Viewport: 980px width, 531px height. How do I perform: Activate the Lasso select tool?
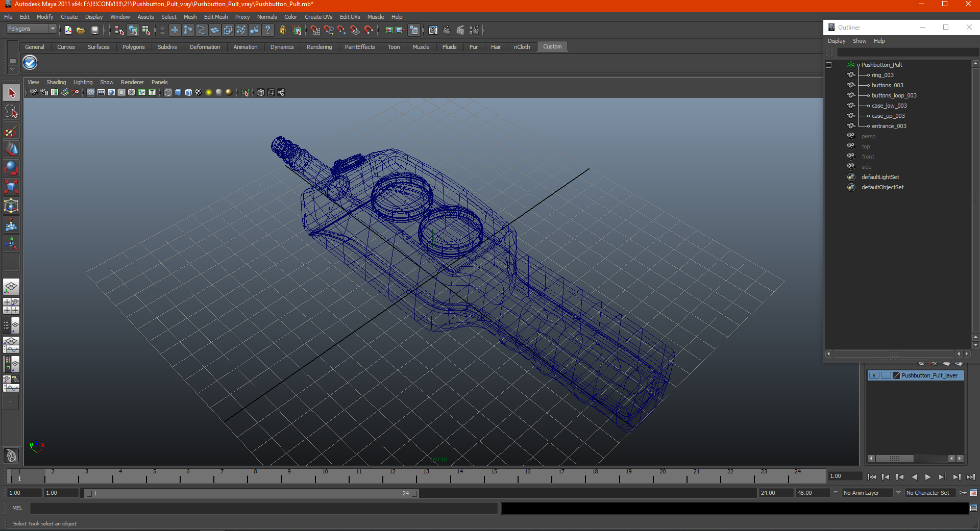11,112
